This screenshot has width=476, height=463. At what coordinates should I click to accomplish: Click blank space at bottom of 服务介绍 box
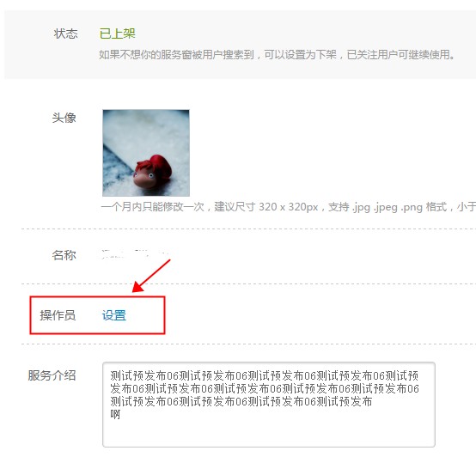click(x=269, y=434)
